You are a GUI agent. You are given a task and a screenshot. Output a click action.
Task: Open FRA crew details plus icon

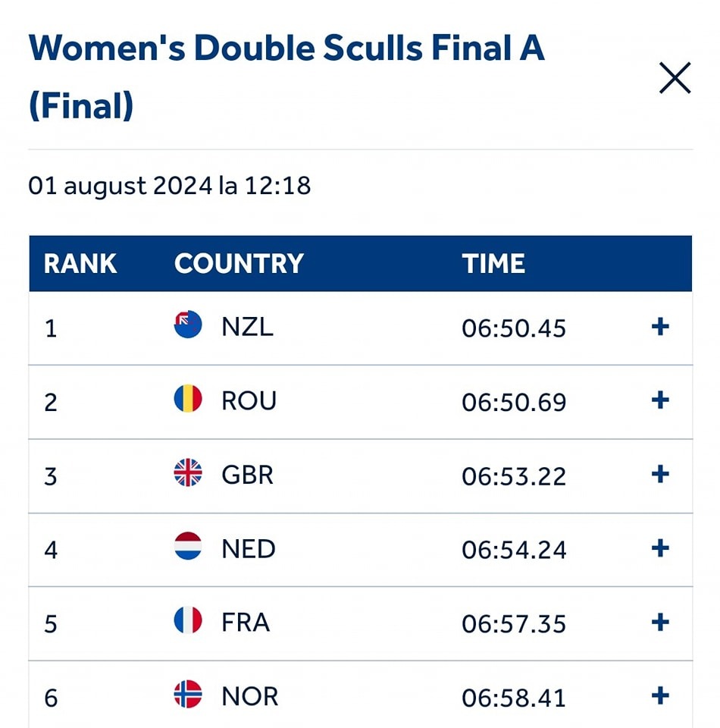[660, 622]
